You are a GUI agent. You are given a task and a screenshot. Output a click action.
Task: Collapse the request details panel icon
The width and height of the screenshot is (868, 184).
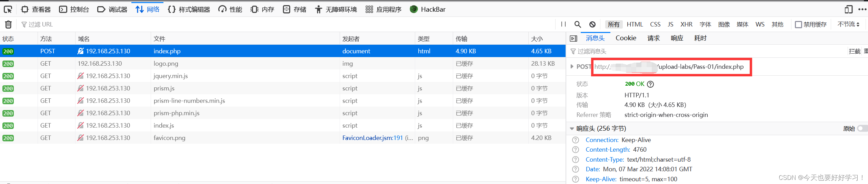click(573, 39)
